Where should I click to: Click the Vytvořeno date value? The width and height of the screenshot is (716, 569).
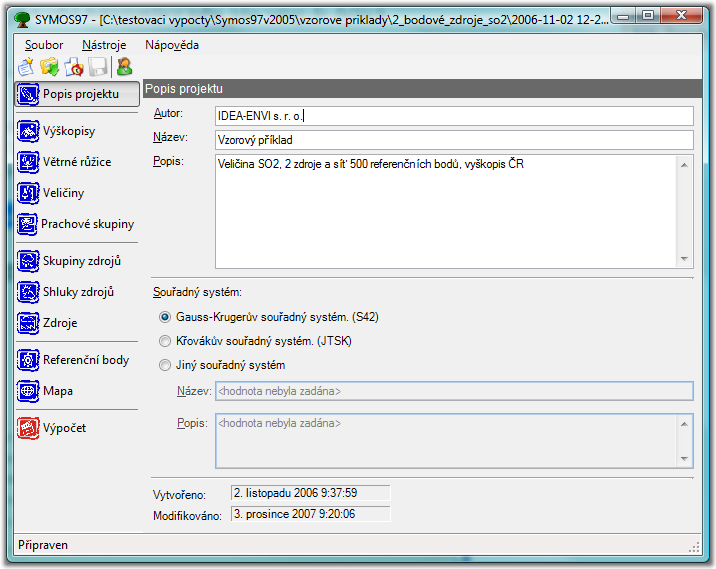point(311,493)
